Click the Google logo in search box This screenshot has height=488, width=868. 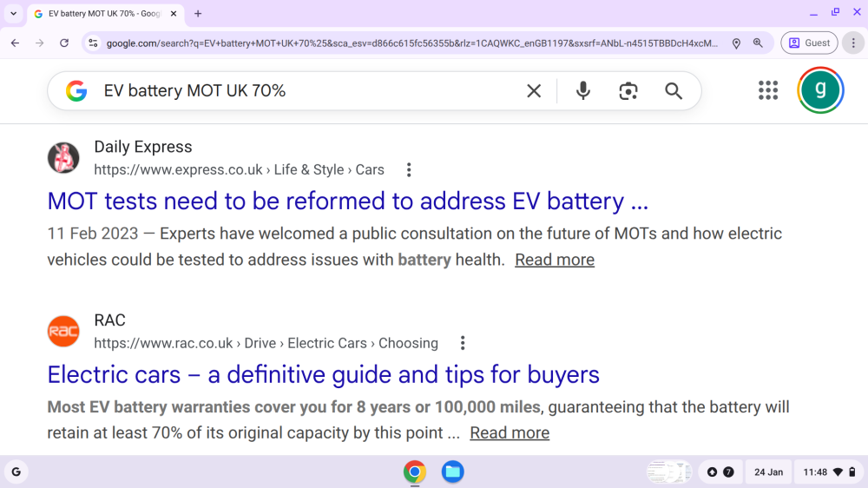click(76, 91)
